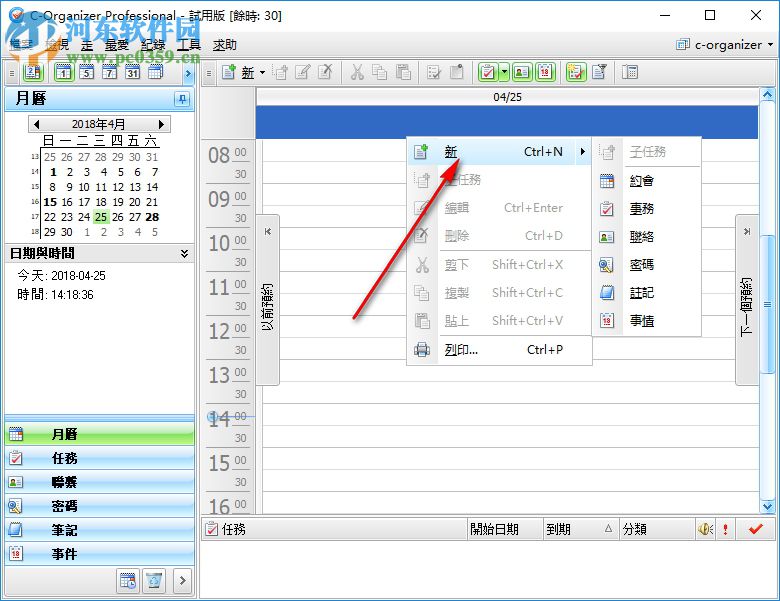This screenshot has height=601, width=780.
Task: Sort task list by 分類 column
Action: [x=657, y=529]
